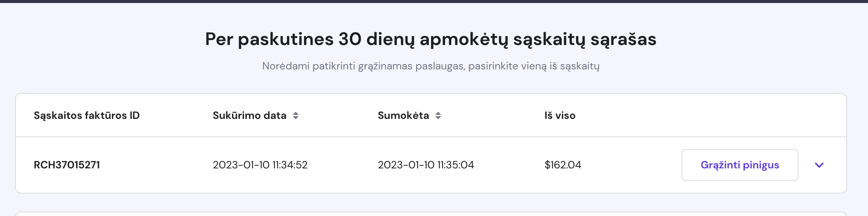Click the $162.04 total amount
This screenshot has height=216, width=868.
coord(563,165)
